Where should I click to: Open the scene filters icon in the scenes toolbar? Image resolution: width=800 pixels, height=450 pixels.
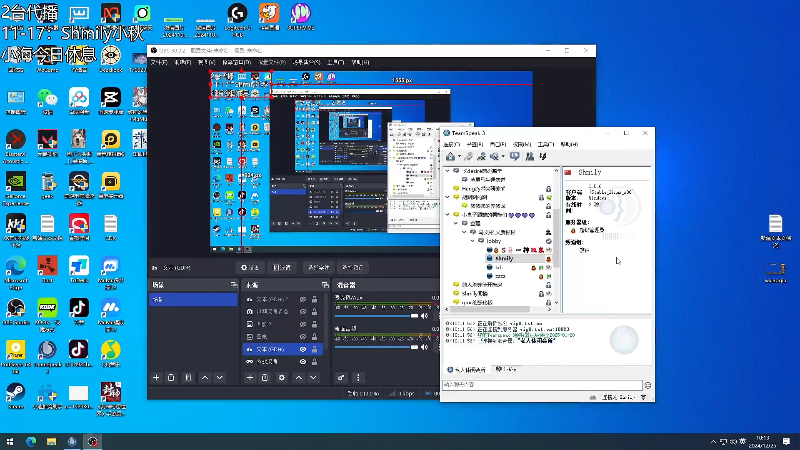click(188, 378)
